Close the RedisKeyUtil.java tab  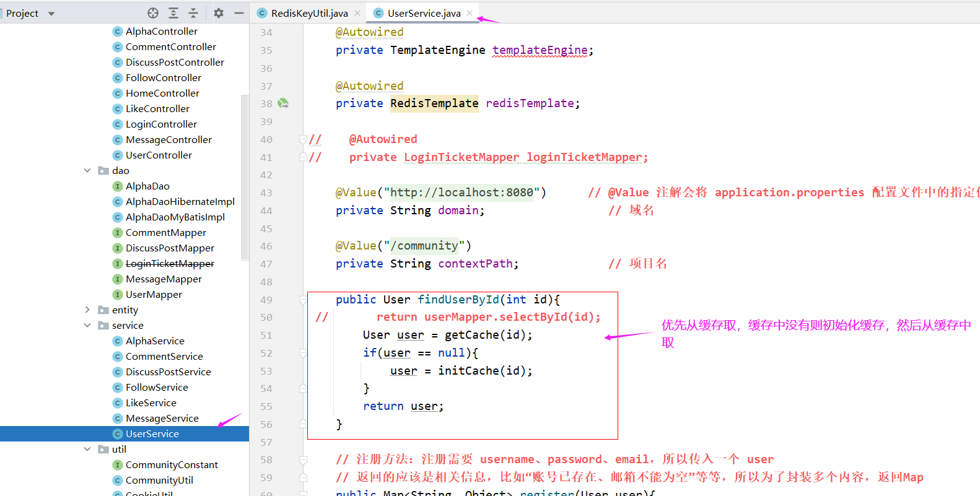pos(357,13)
